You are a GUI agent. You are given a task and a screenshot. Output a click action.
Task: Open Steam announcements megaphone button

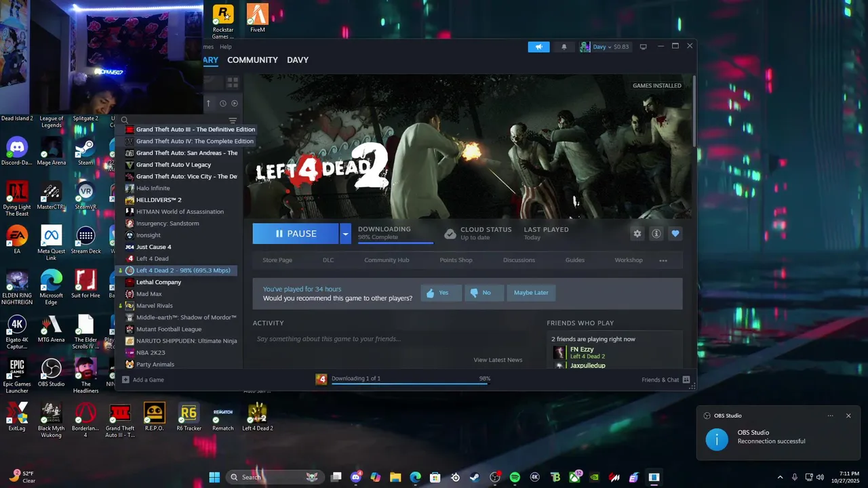538,47
